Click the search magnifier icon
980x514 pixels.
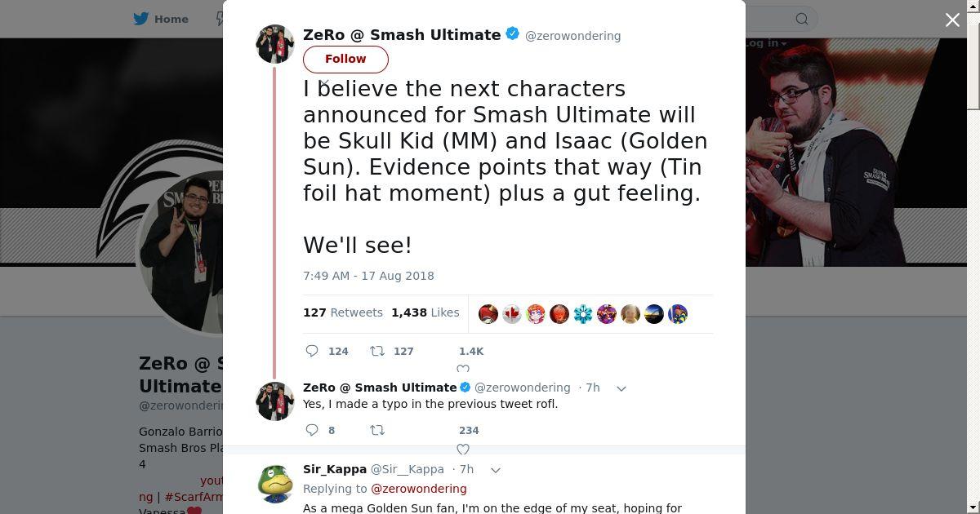pos(802,19)
